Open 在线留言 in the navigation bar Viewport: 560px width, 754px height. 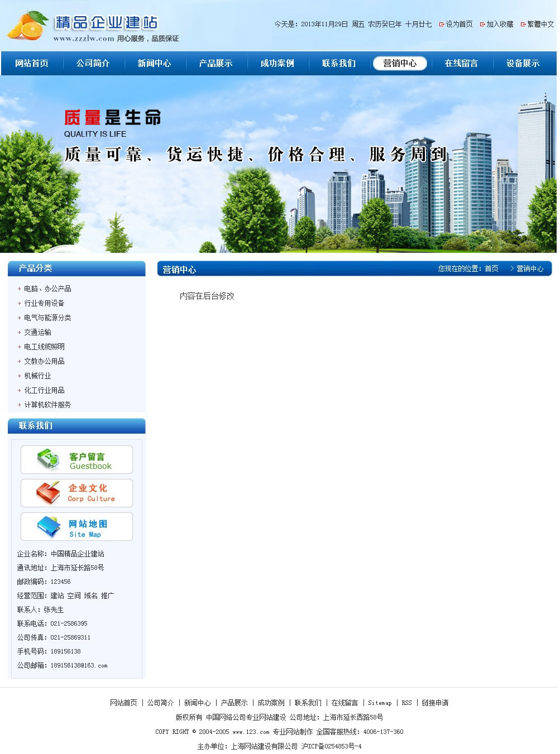point(461,64)
